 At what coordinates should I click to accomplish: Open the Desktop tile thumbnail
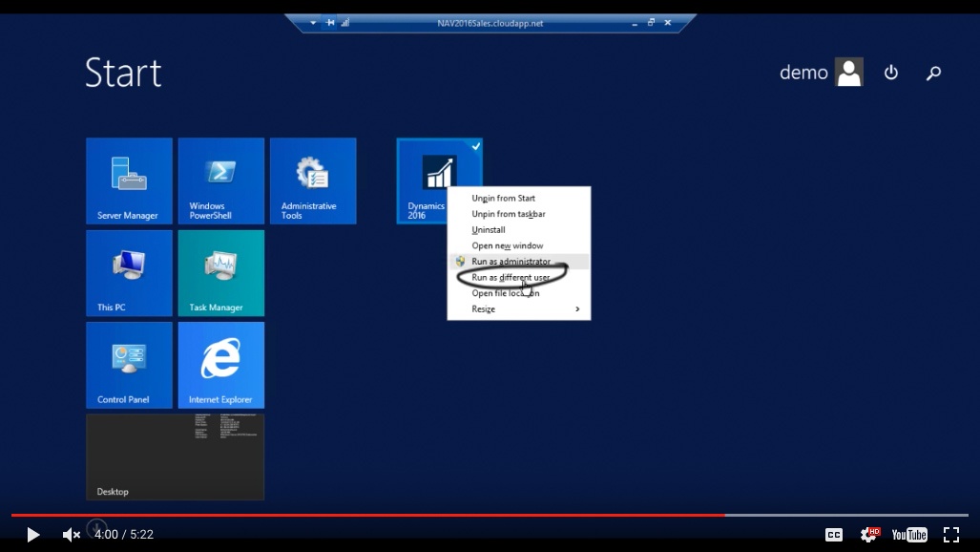[175, 456]
